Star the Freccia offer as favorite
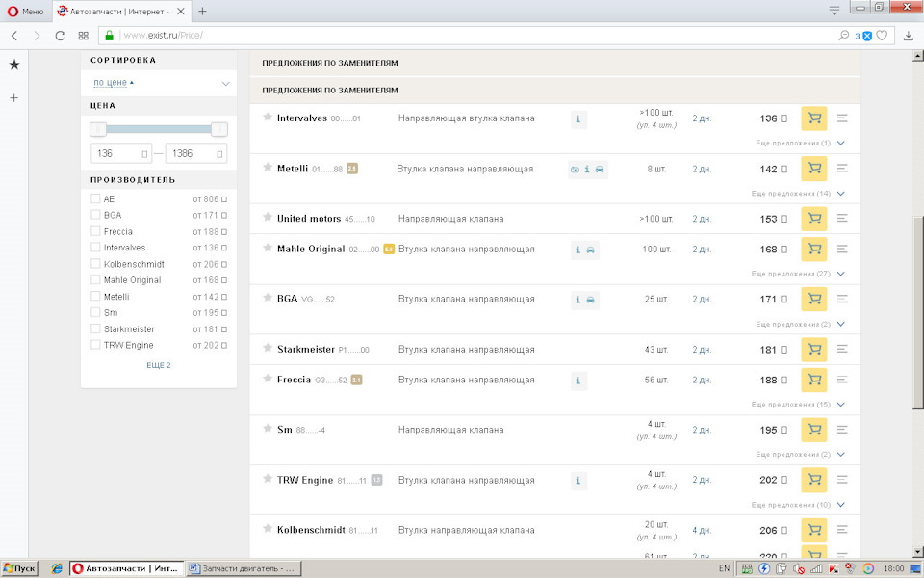The image size is (924, 578). (x=268, y=379)
